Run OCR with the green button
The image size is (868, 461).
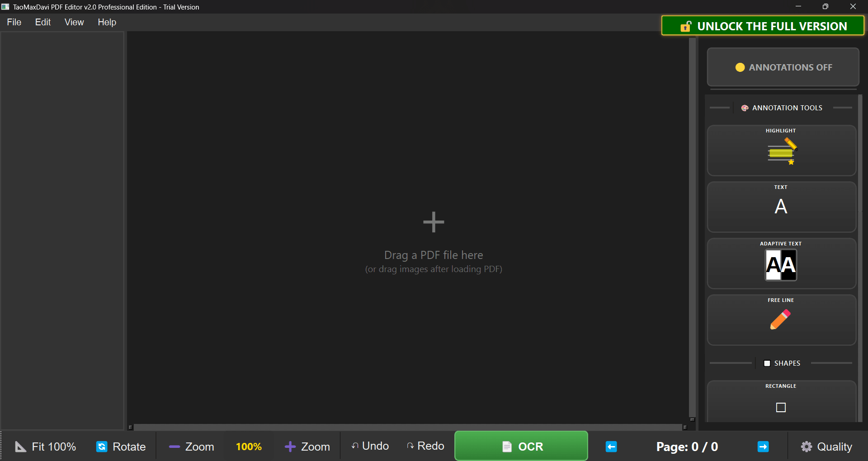(521, 447)
